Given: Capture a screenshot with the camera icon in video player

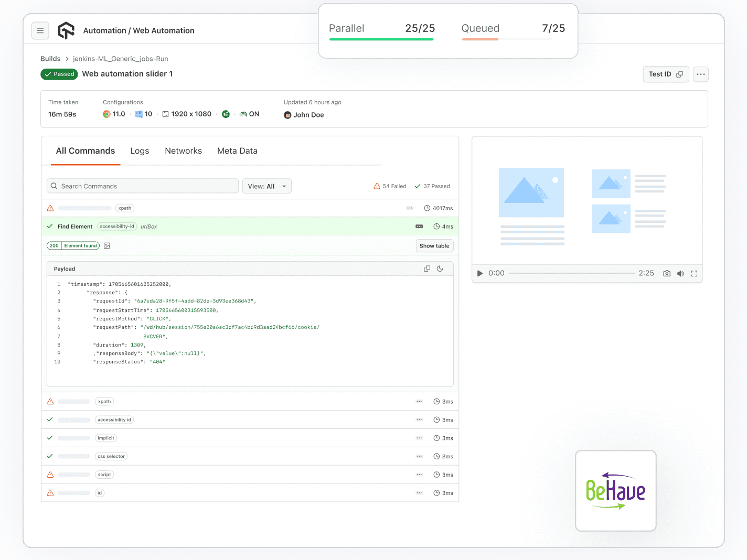Looking at the screenshot, I should (x=666, y=273).
